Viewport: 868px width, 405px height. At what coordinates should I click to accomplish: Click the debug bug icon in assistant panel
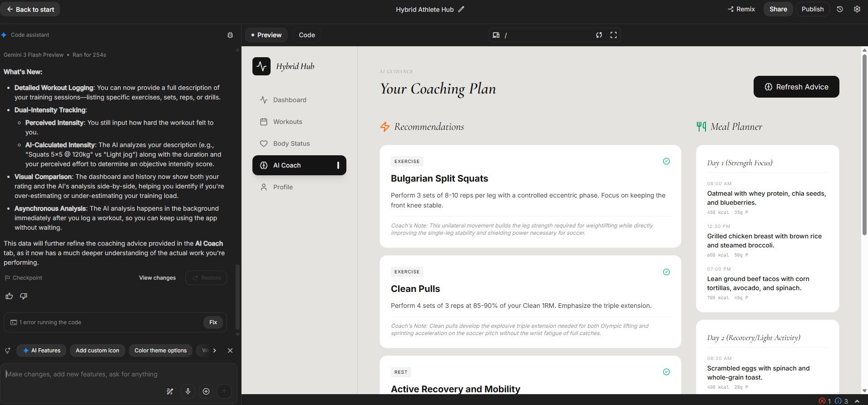230,35
